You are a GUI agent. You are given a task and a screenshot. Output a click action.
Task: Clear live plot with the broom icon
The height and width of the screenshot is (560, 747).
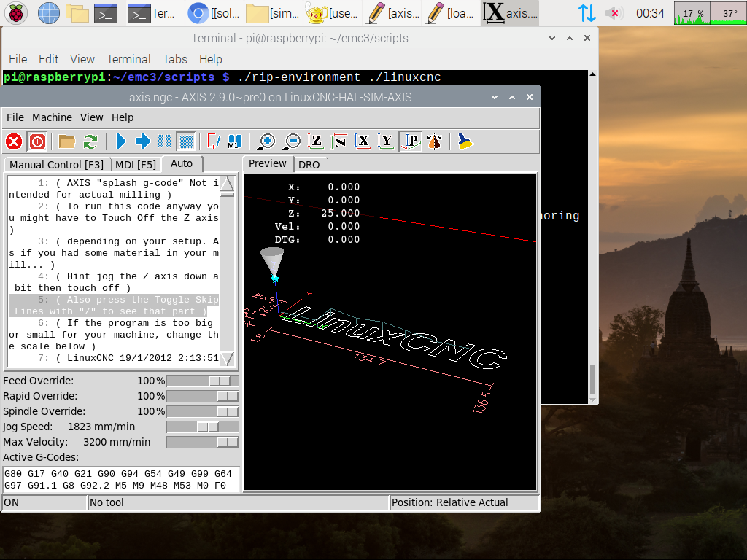tap(465, 141)
